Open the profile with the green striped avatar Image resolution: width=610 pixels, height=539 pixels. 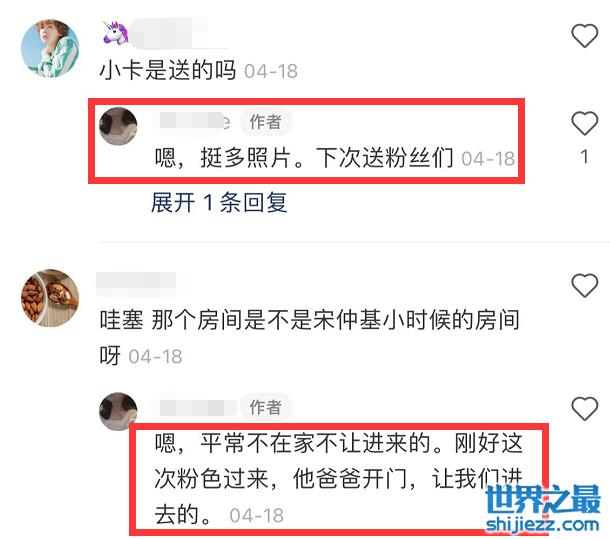pos(50,48)
